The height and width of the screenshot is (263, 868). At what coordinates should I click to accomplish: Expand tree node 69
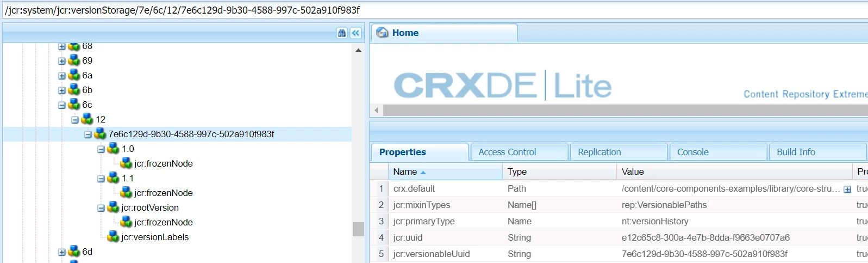(x=61, y=61)
